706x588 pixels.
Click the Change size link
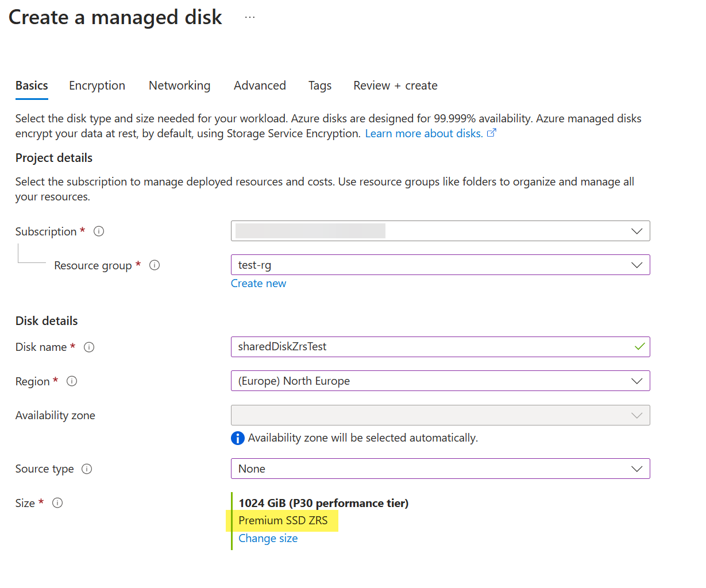pos(268,539)
